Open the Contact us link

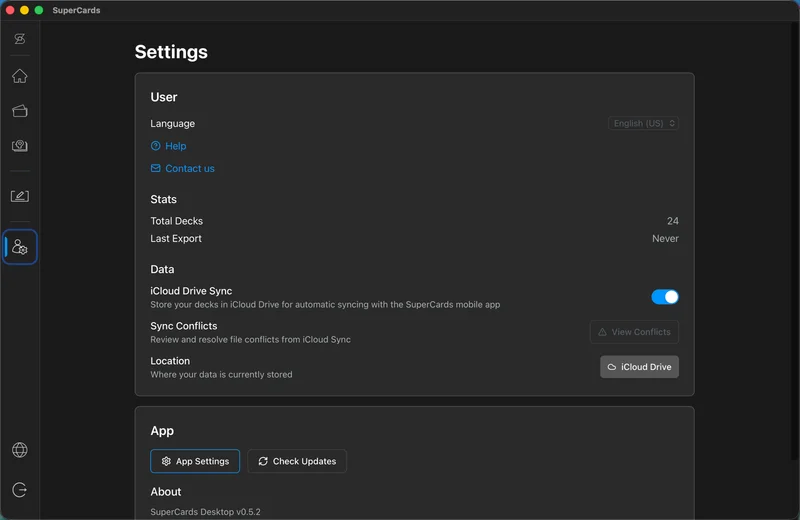pos(190,168)
